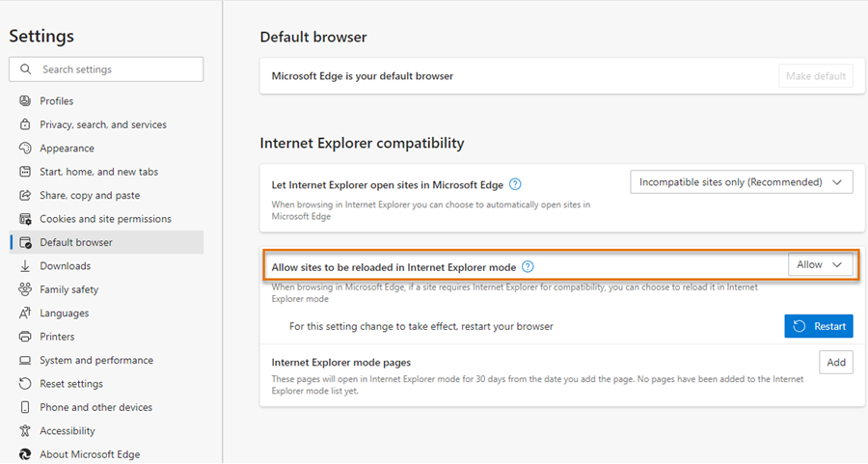The width and height of the screenshot is (868, 464).
Task: Click the Make default button
Action: point(815,76)
